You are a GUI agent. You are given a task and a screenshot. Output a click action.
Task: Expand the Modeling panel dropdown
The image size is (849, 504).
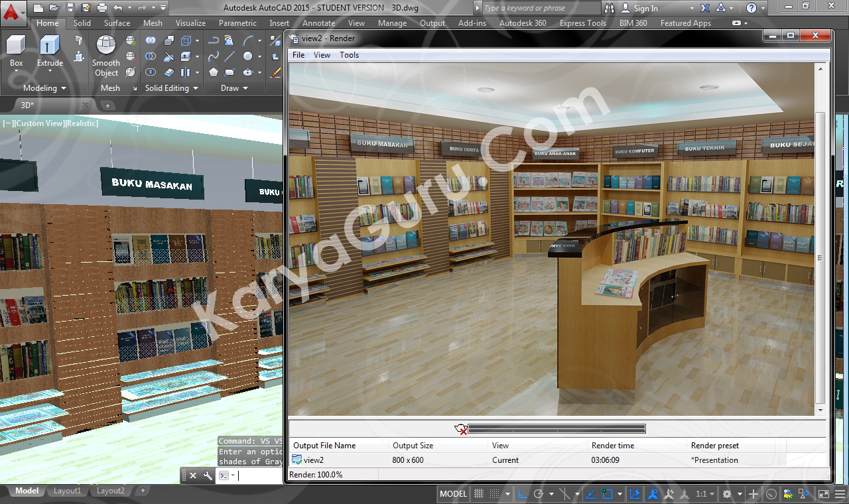[x=44, y=88]
